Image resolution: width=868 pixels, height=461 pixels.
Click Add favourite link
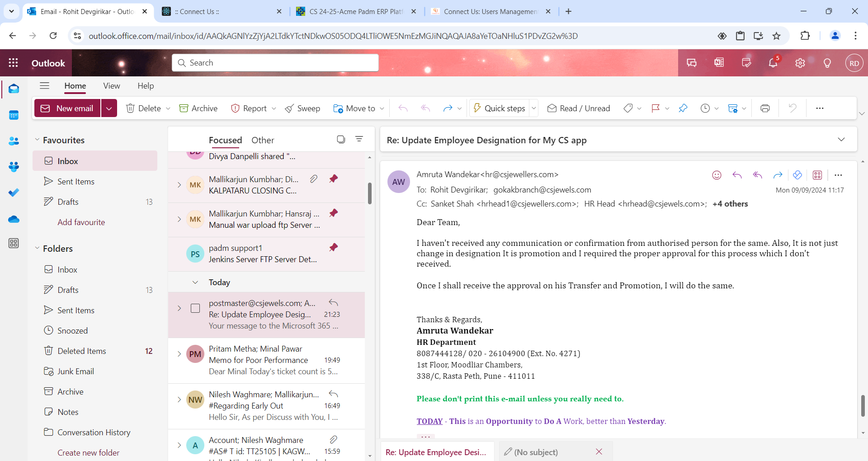point(81,222)
